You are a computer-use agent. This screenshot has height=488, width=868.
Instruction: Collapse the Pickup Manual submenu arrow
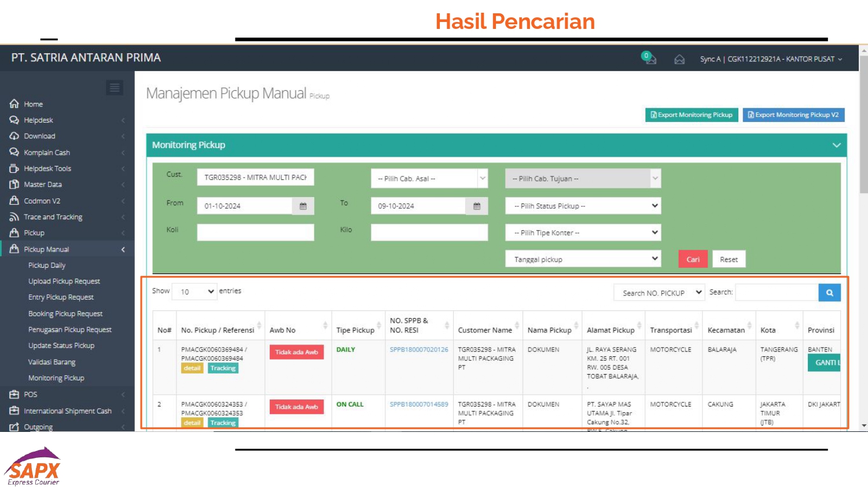coord(123,250)
